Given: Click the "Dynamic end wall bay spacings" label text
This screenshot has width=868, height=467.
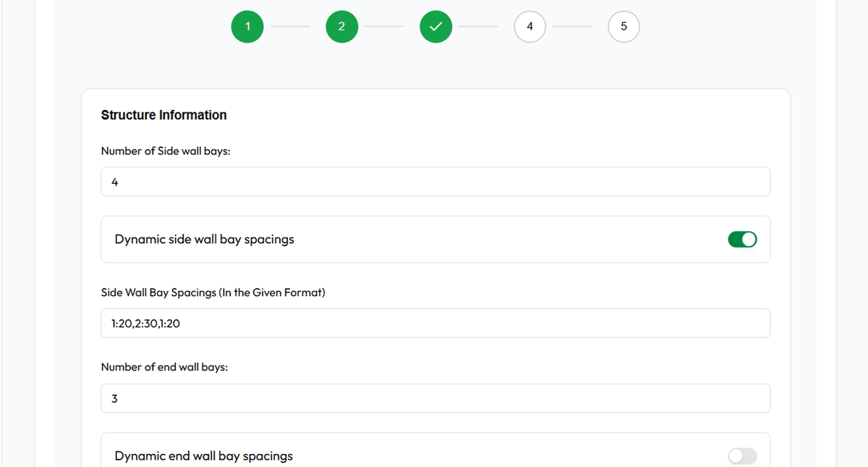Looking at the screenshot, I should coord(204,456).
